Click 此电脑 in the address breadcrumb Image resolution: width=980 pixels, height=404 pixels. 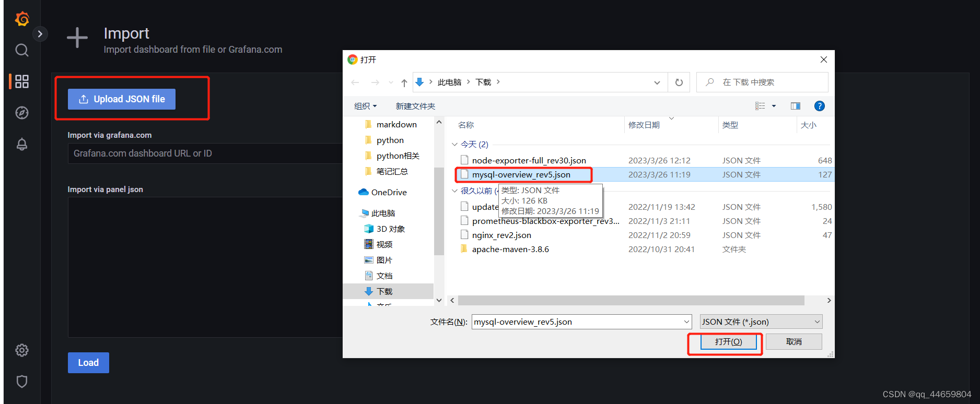(x=449, y=82)
